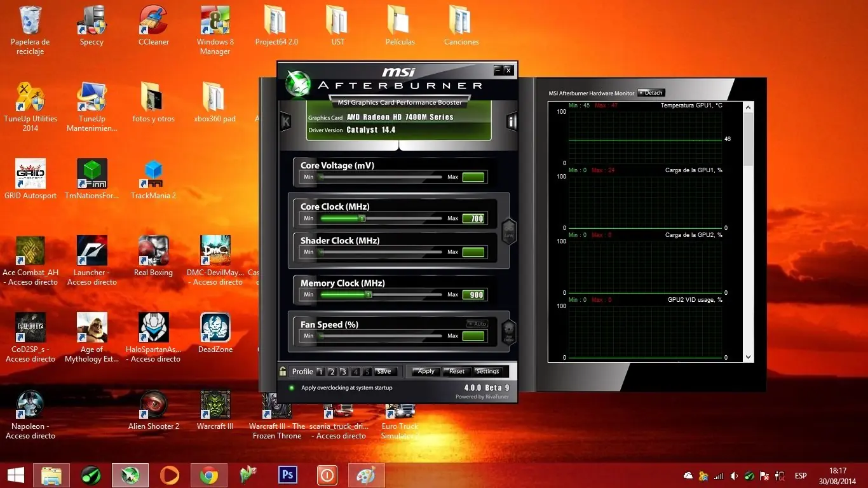The image size is (868, 488).
Task: Open Papelera de reciclaje desktop icon
Action: 31,30
